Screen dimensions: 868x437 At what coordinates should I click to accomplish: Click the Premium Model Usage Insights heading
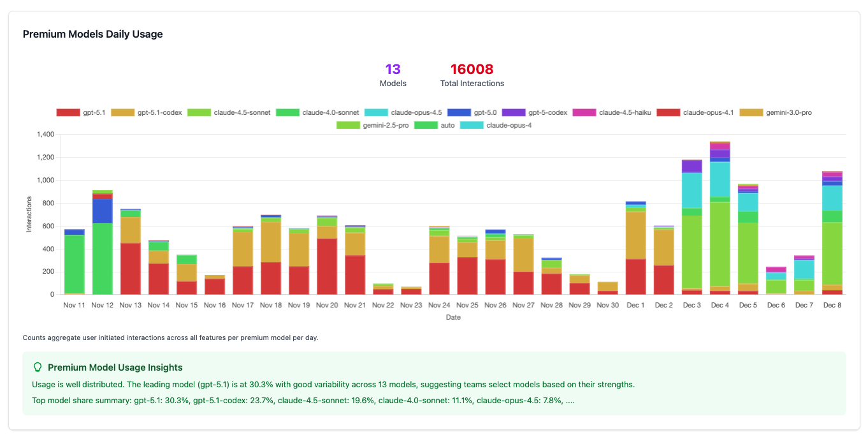[114, 367]
